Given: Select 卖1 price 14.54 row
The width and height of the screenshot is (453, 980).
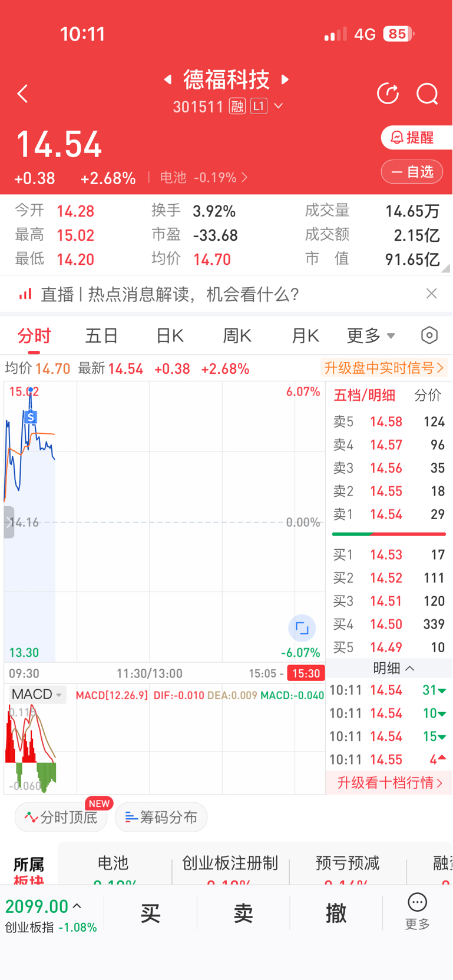Looking at the screenshot, I should pos(389,514).
